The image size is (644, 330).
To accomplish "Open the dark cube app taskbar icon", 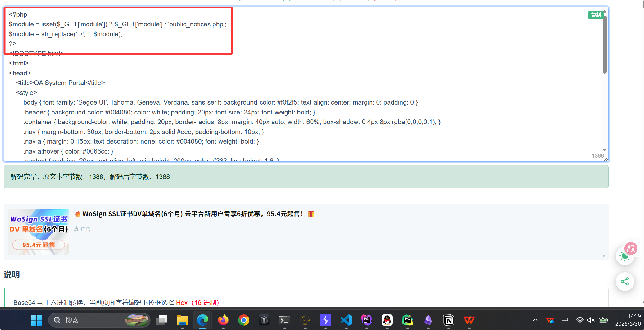I will pos(264,320).
